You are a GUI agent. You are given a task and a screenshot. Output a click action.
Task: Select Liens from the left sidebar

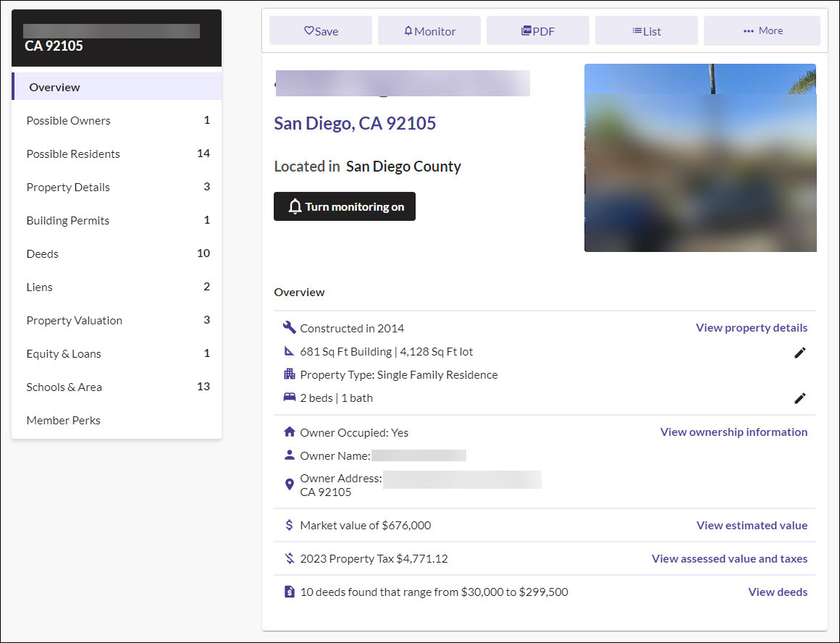(x=39, y=287)
